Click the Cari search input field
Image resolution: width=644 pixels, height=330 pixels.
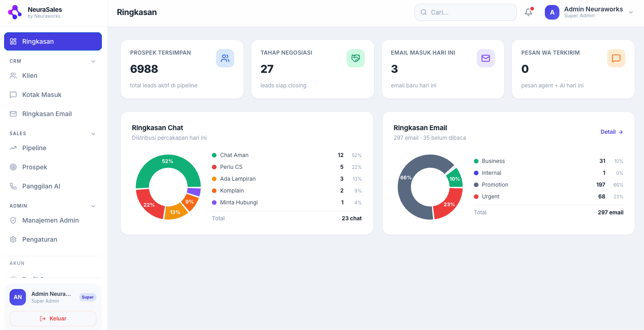tap(465, 12)
